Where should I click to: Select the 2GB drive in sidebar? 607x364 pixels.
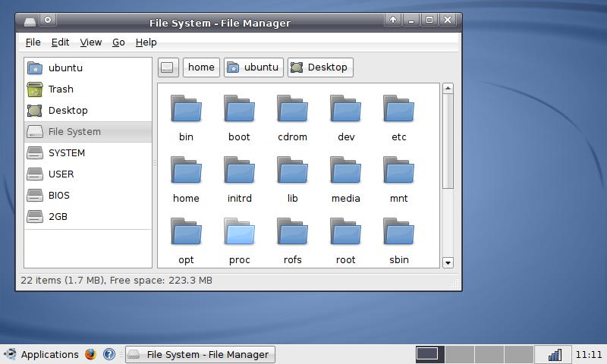click(35, 216)
